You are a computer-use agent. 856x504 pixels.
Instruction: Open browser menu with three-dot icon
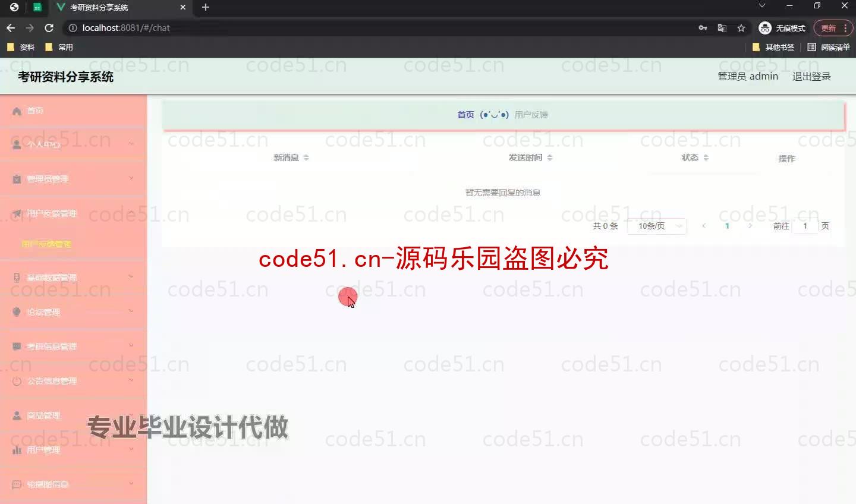coord(845,28)
